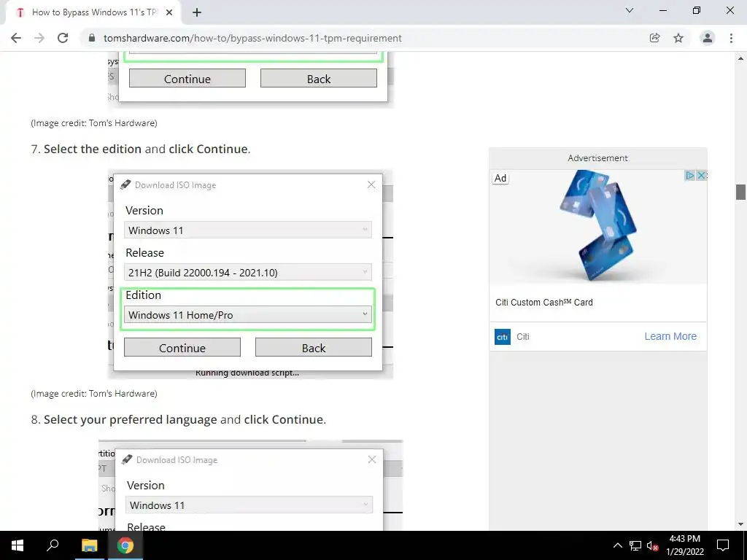Open a new tab with plus button
The width and height of the screenshot is (747, 560).
coord(197,12)
